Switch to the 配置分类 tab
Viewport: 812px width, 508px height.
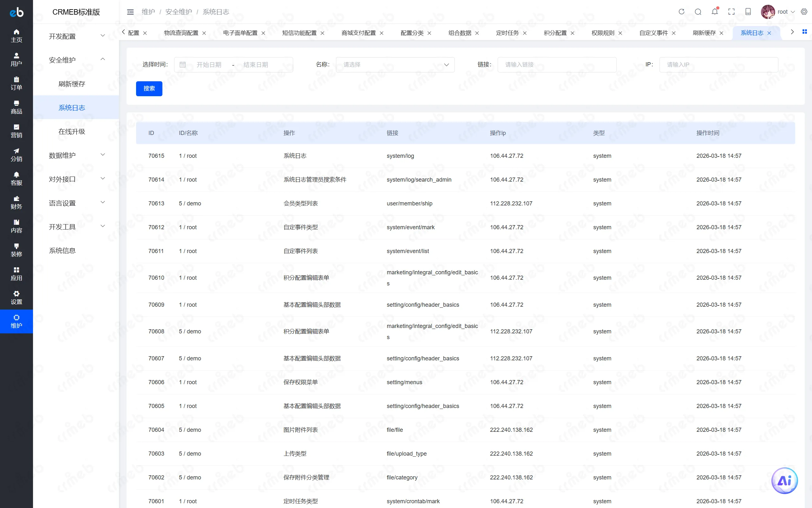(412, 33)
